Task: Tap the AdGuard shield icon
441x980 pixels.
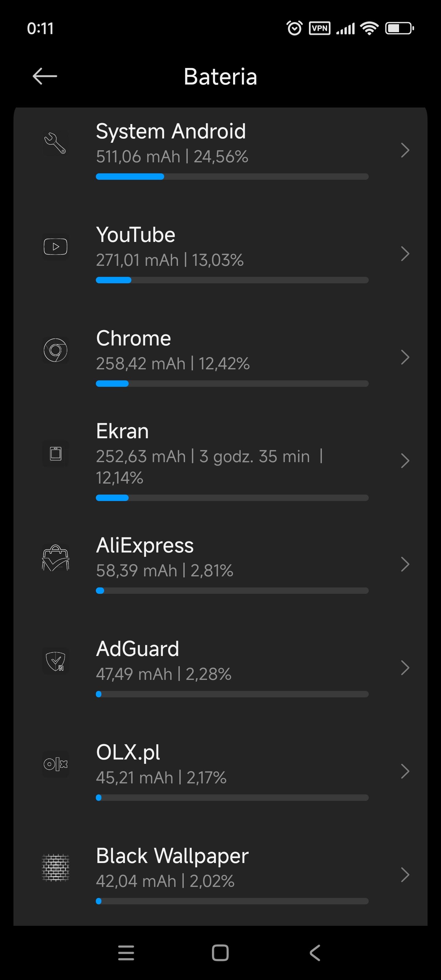Action: tap(55, 661)
